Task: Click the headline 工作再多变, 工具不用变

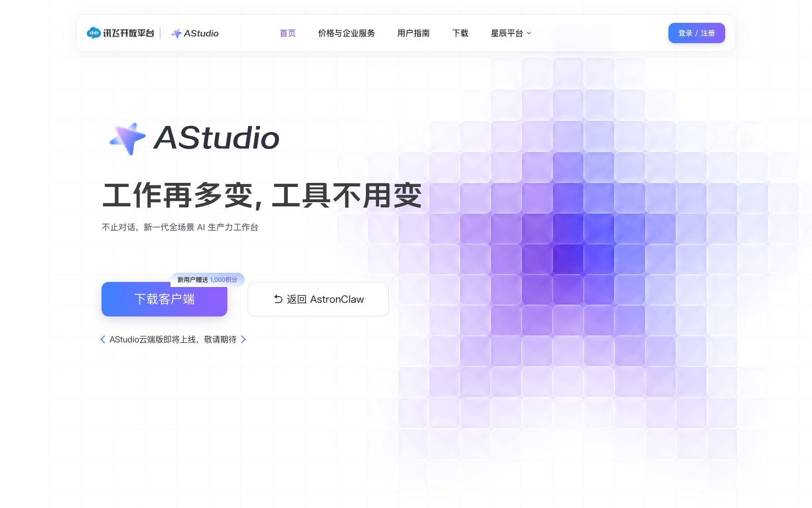Action: point(262,196)
